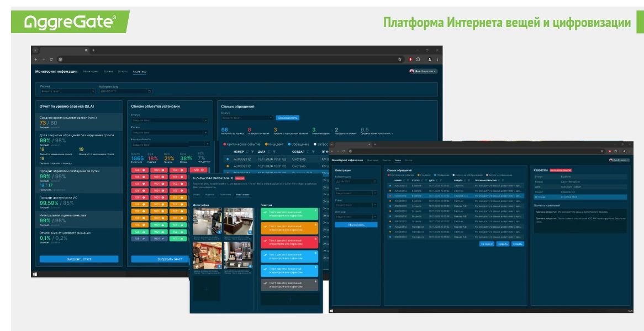Click the 1865 total value in objects list
The width and height of the screenshot is (644, 331).
138,158
